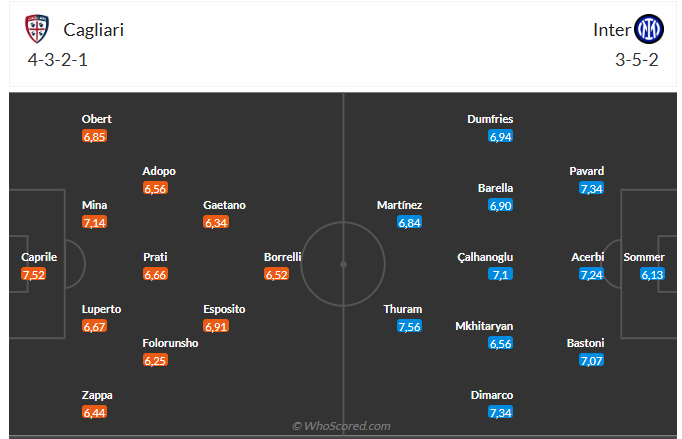
Task: Click the Cagliari team name
Action: coord(93,29)
